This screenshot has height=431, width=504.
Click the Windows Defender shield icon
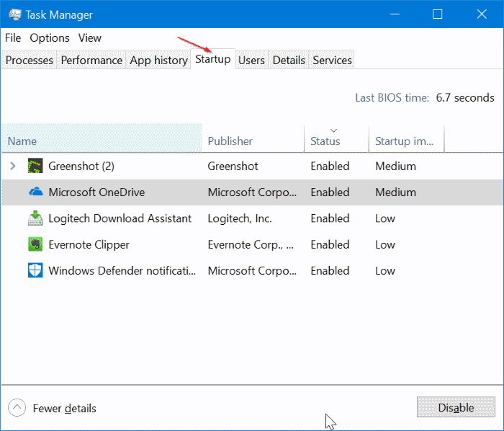click(35, 270)
